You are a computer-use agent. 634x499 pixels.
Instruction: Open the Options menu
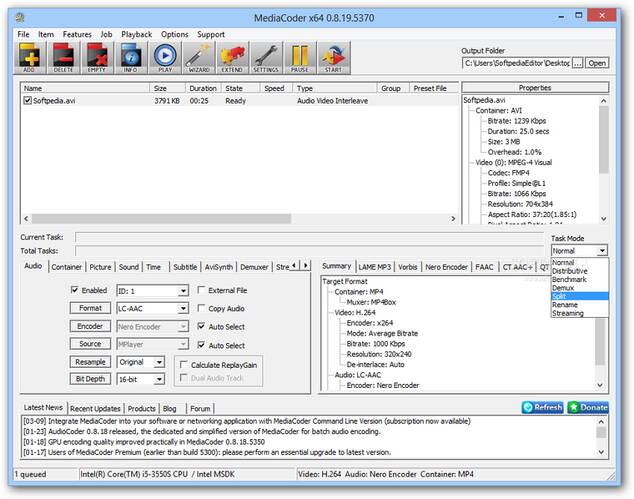175,34
